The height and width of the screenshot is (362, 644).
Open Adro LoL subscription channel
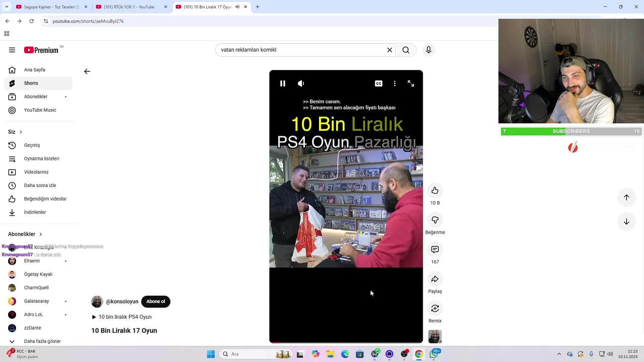38,315
